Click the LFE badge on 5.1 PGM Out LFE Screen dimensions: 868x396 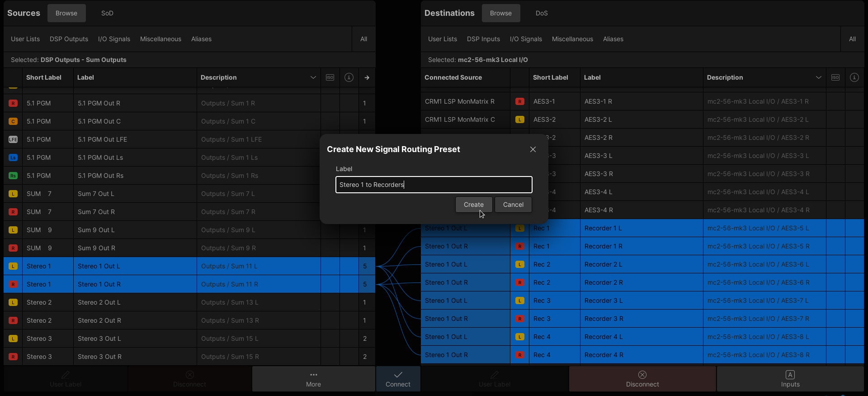point(13,139)
